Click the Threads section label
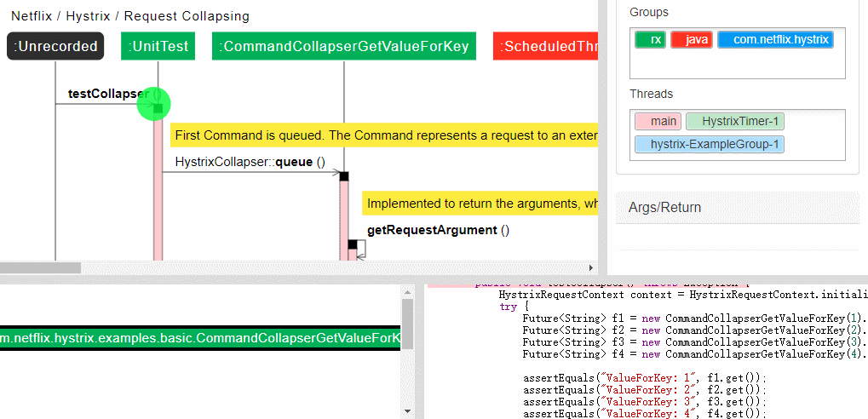 pyautogui.click(x=651, y=94)
